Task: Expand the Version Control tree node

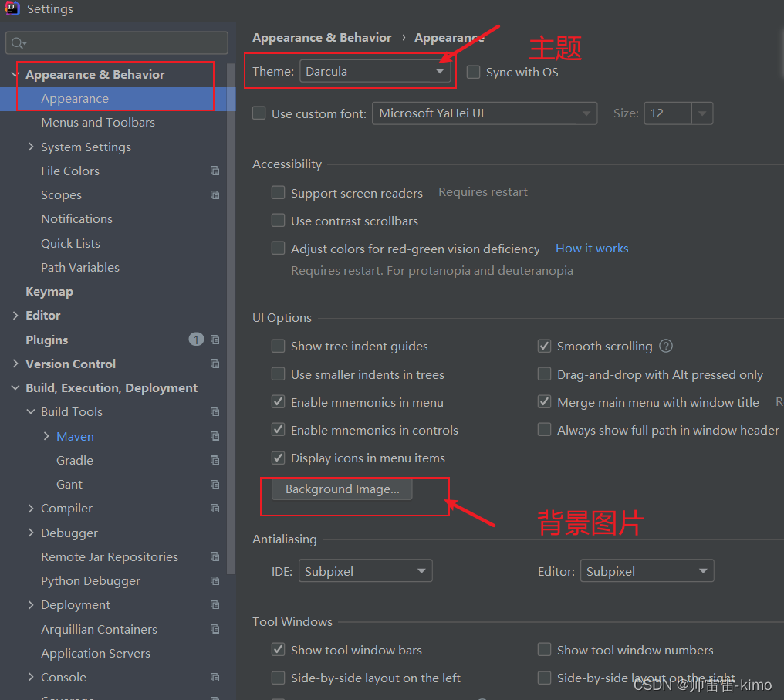Action: pyautogui.click(x=15, y=364)
